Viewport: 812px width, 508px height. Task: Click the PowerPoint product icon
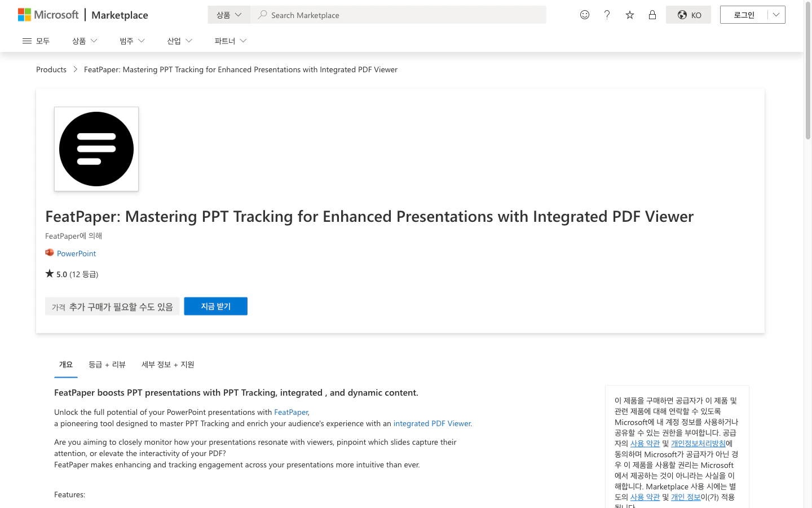[50, 253]
